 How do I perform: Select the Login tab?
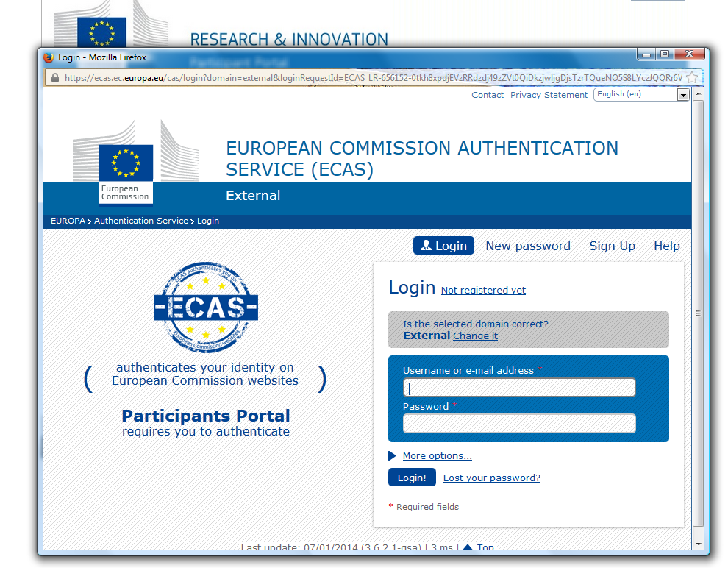click(443, 246)
